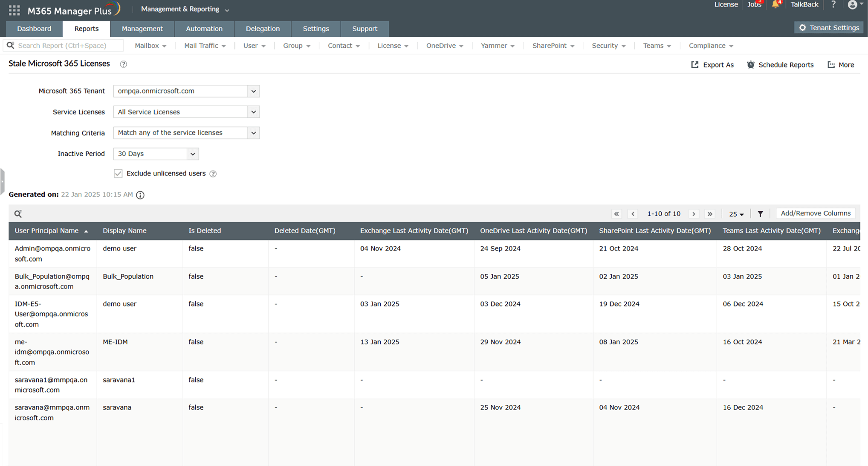Click help icon next to report title
This screenshot has height=466, width=868.
[124, 64]
